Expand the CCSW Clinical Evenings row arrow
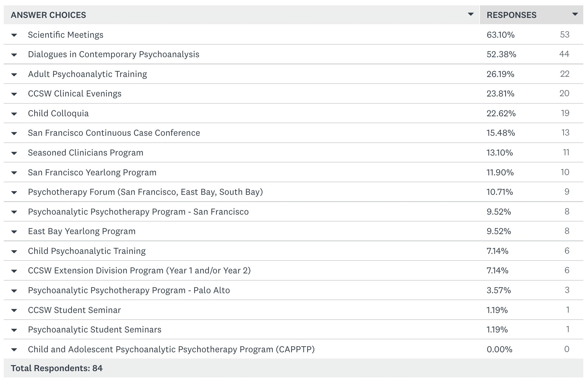 [x=14, y=94]
